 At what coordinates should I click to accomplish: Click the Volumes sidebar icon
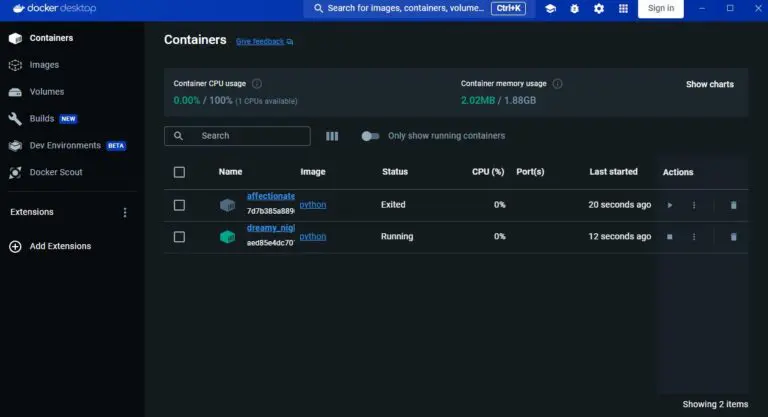pyautogui.click(x=15, y=92)
